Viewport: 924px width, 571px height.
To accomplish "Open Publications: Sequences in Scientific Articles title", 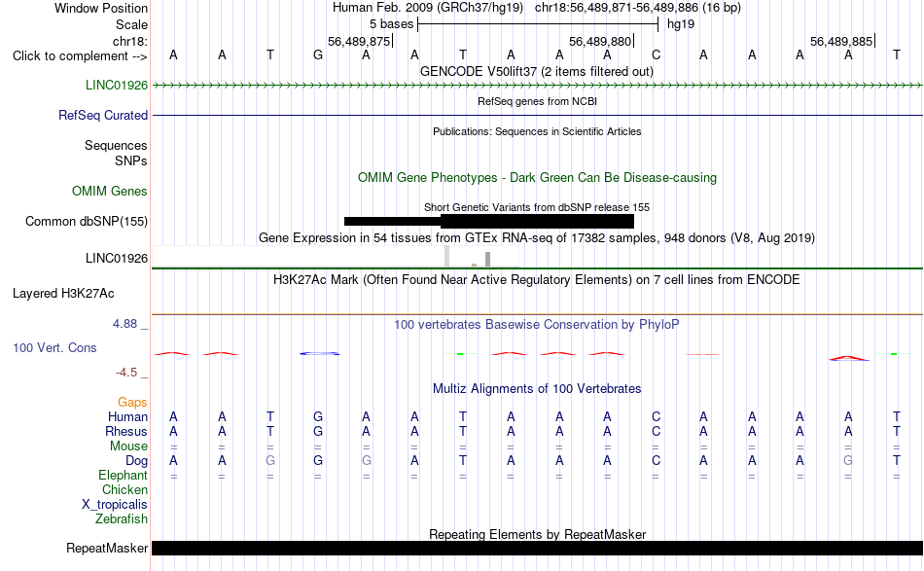I will click(x=537, y=131).
